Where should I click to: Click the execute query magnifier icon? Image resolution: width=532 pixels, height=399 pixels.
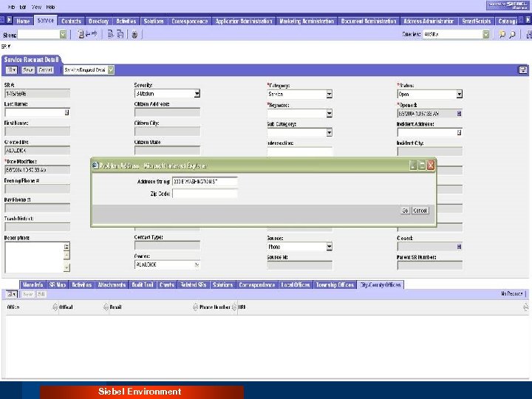[512, 34]
